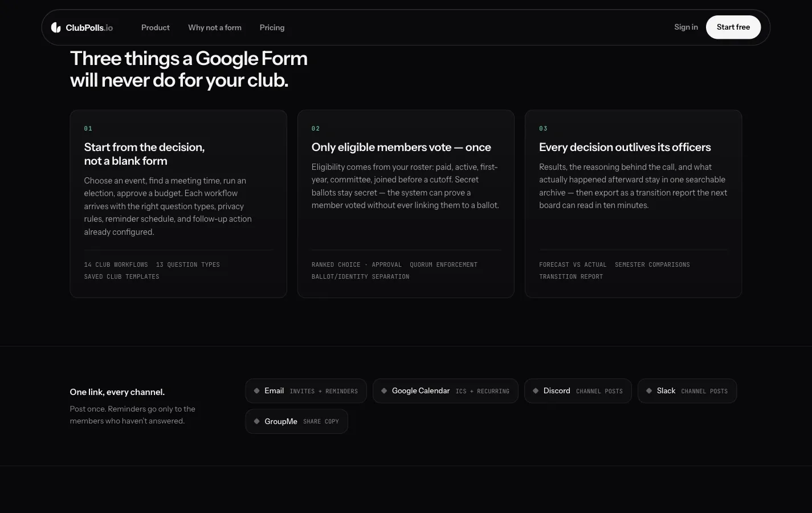The width and height of the screenshot is (812, 513).
Task: Select the Google Calendar integration chip
Action: (x=446, y=391)
